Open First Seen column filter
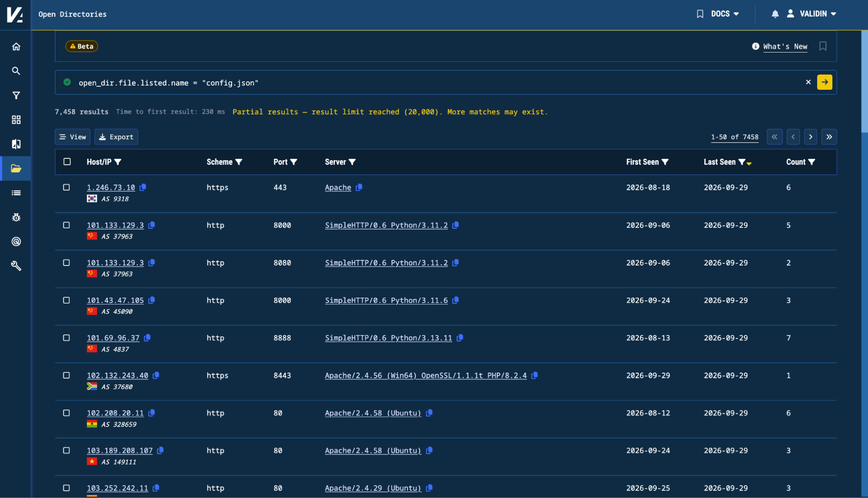 [x=665, y=162]
